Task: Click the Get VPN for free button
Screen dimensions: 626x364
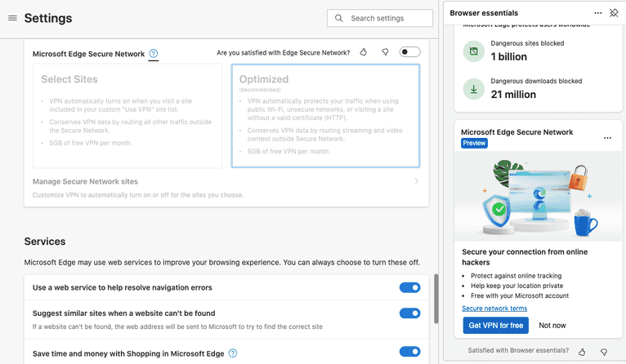Action: click(496, 326)
